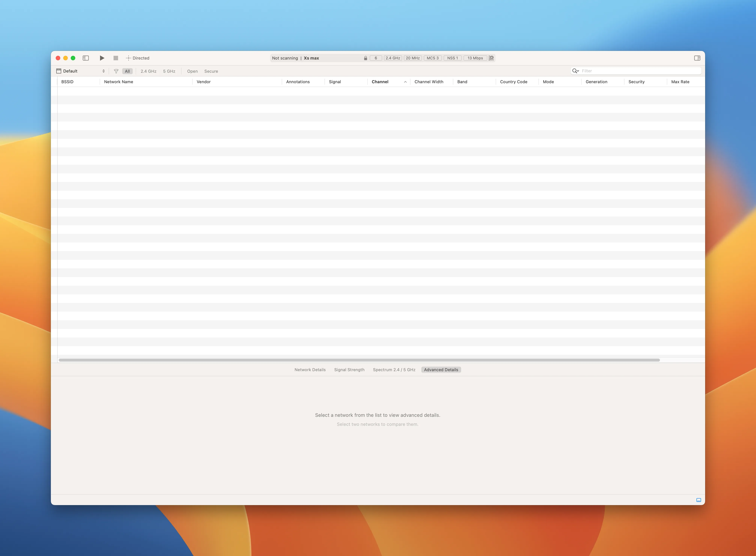Start scanning with the play button
This screenshot has height=556, width=756.
(102, 58)
